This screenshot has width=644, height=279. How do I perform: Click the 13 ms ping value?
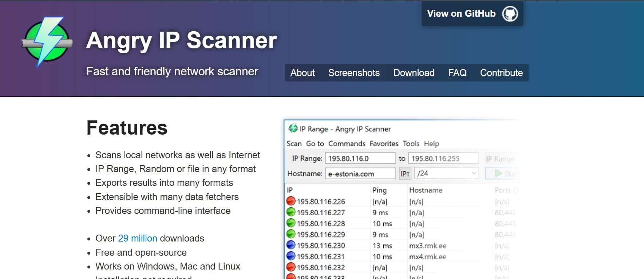[x=382, y=246]
